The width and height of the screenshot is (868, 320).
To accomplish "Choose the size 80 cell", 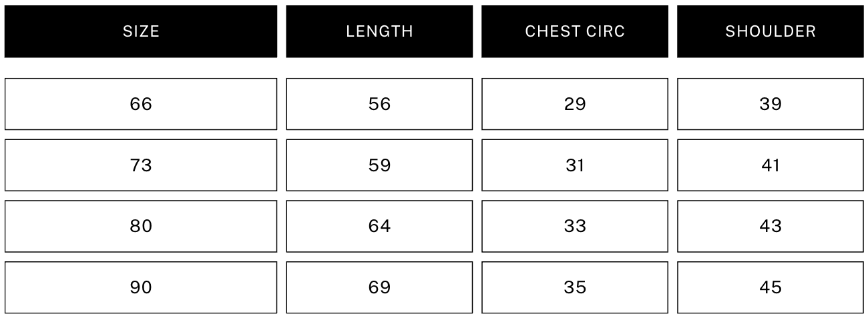I will pos(141,227).
